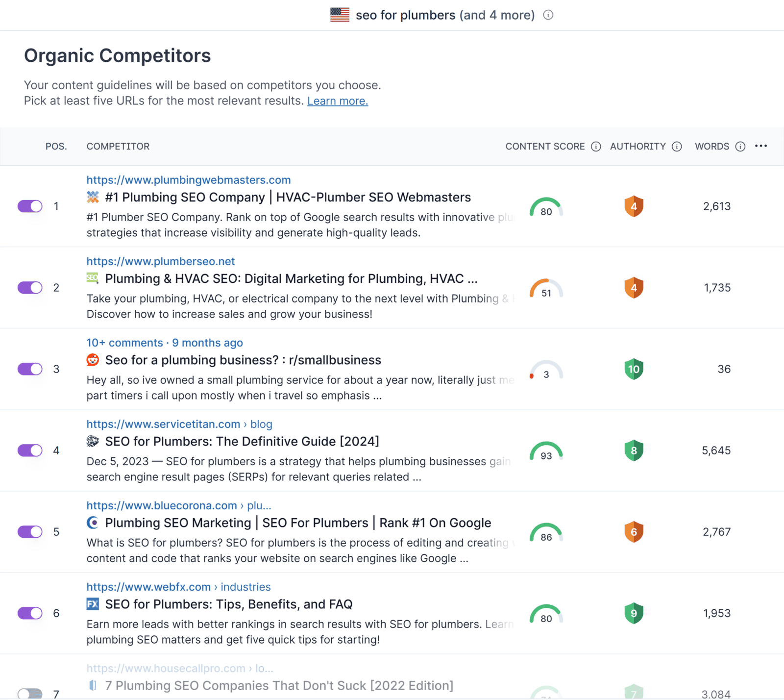Image resolution: width=784 pixels, height=700 pixels.
Task: Click the Reddit icon on the r/smallbusiness result
Action: 93,360
